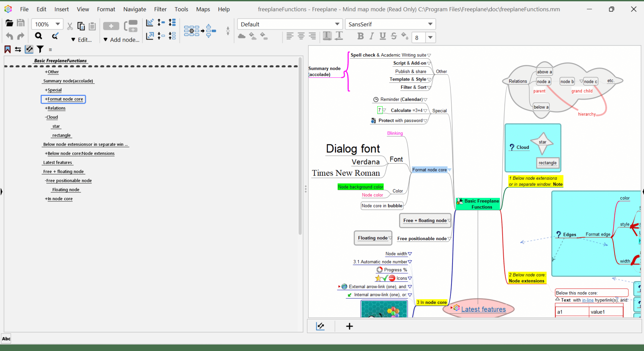
Task: Redo the last action
Action: (x=20, y=36)
